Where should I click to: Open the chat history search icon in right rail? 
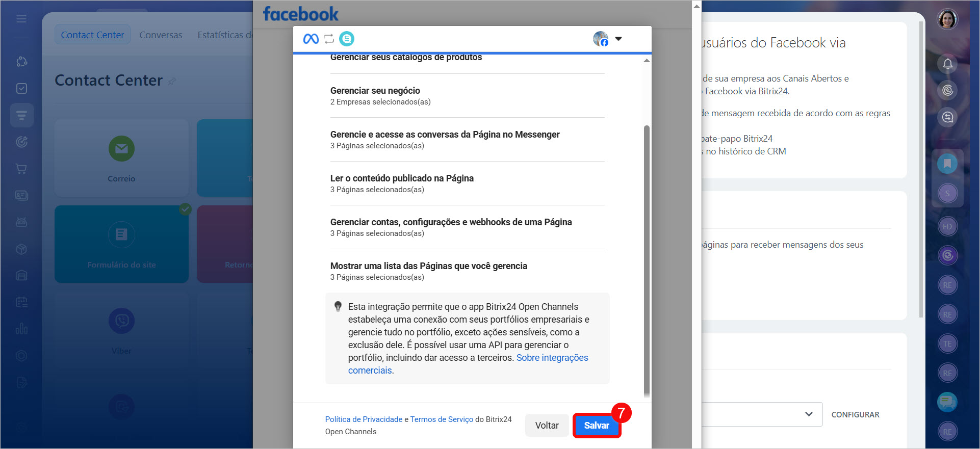click(x=947, y=117)
